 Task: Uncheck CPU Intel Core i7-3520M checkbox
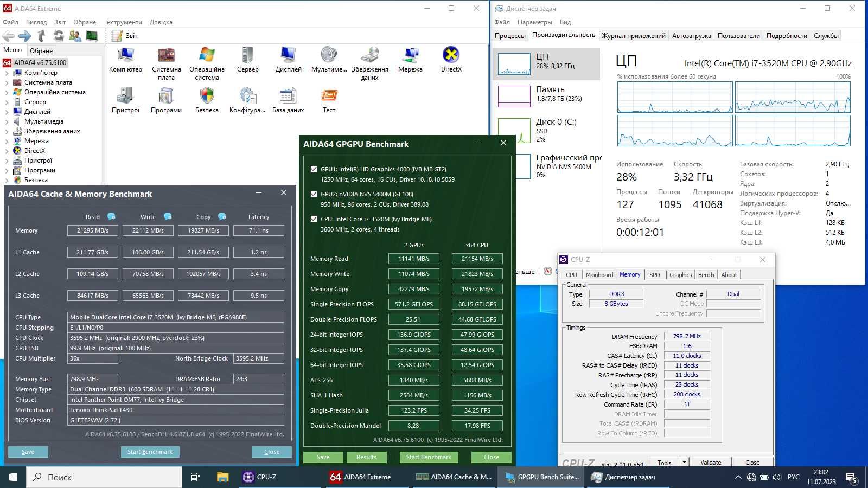(314, 219)
